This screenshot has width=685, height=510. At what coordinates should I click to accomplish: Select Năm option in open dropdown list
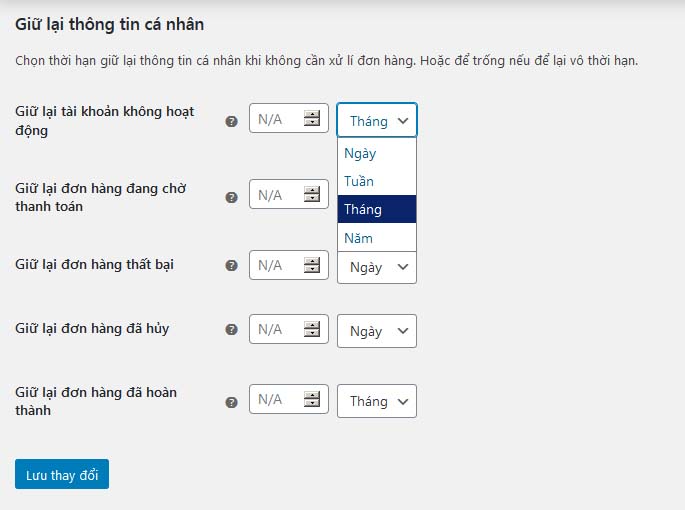click(x=377, y=238)
